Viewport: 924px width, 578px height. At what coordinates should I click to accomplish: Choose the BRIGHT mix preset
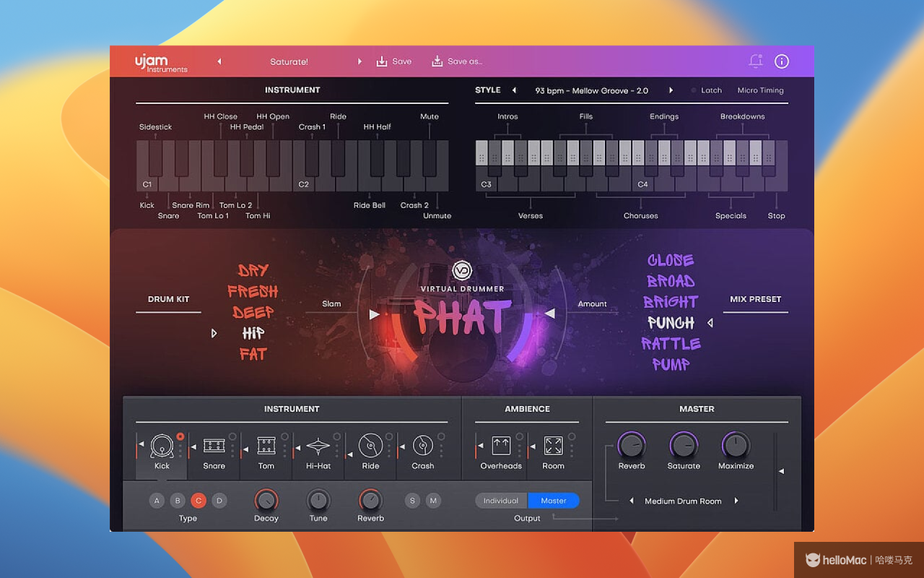[671, 302]
